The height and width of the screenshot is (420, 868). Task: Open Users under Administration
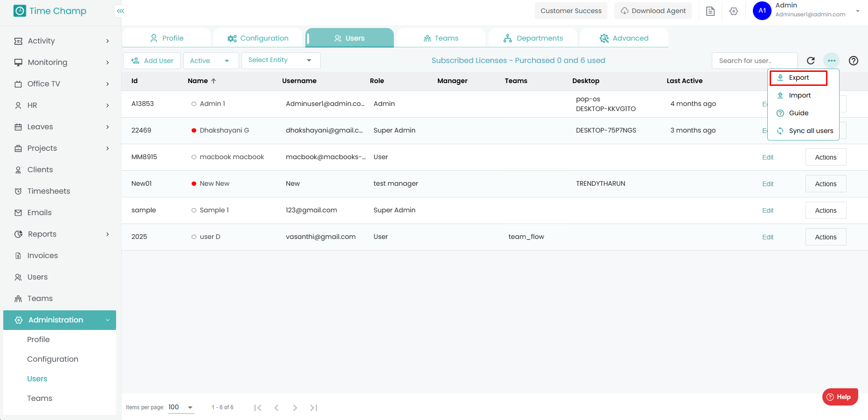(x=37, y=379)
